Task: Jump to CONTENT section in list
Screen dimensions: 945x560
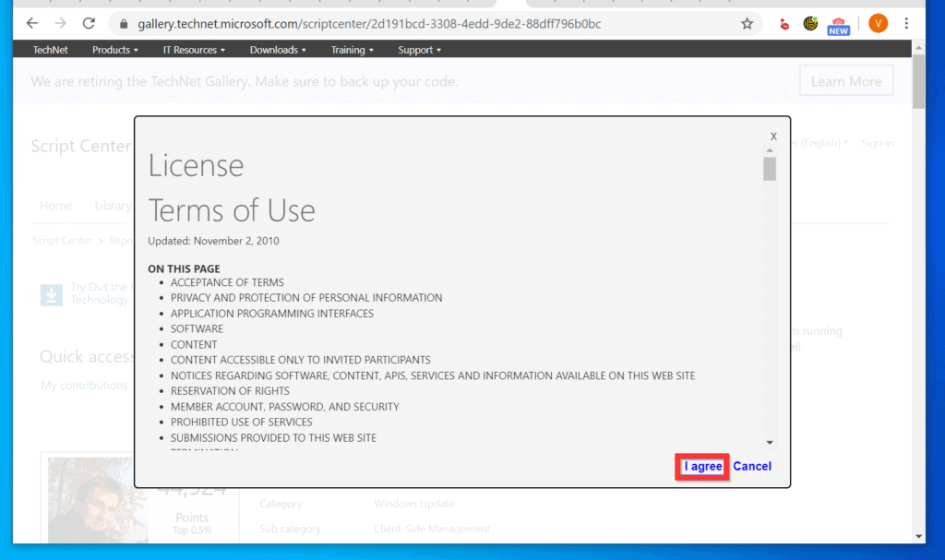Action: click(194, 345)
